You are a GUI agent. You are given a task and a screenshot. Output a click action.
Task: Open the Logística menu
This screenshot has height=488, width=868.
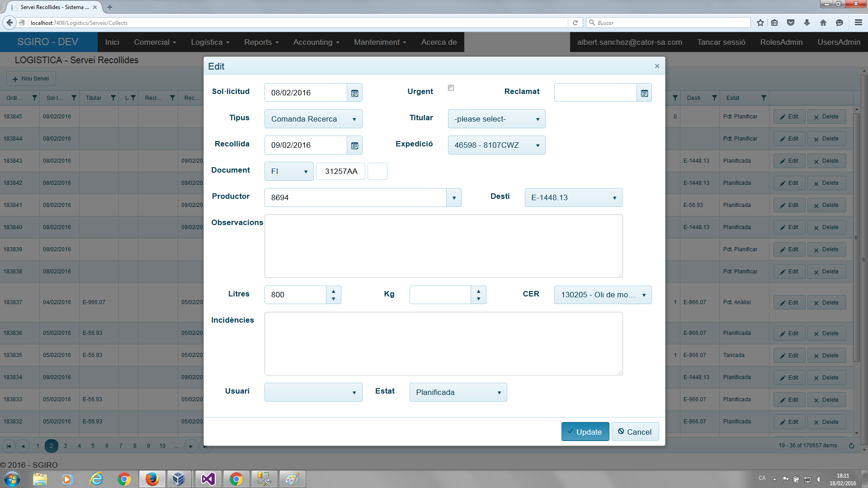(x=210, y=42)
